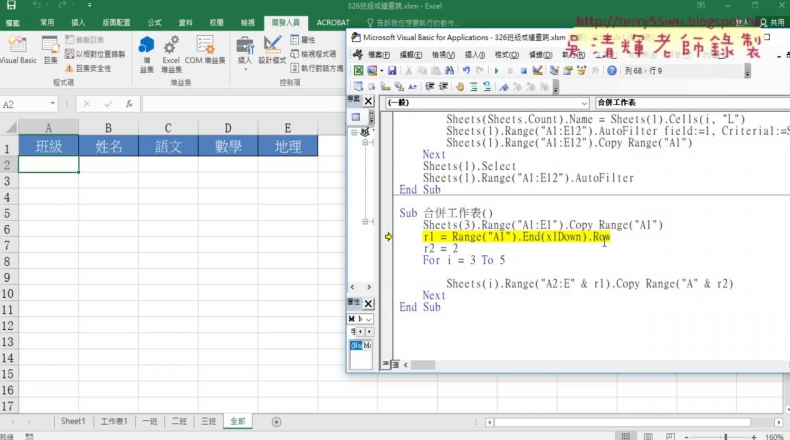Open Excel 增益集 gear icon

tap(171, 54)
